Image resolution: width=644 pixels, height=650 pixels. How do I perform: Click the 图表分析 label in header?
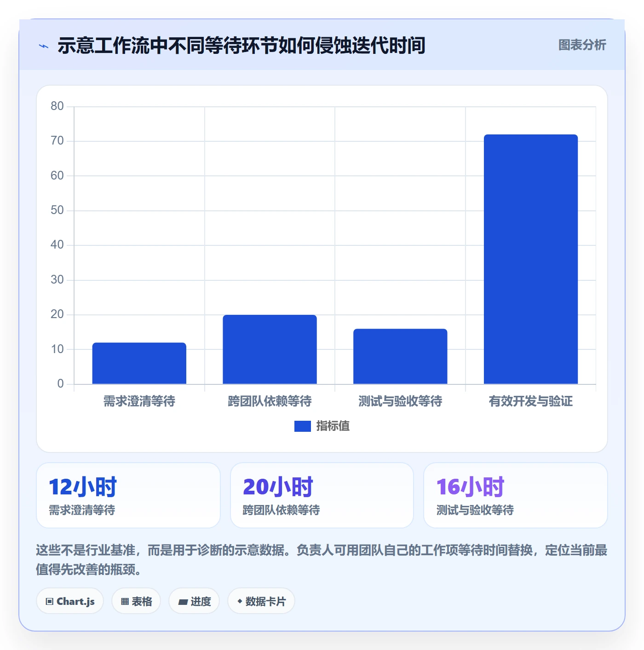point(582,45)
